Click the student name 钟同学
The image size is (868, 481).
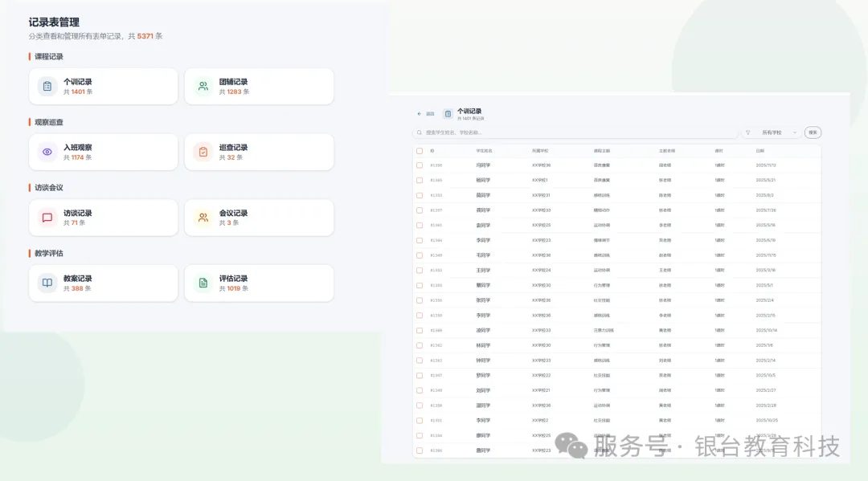point(483,361)
